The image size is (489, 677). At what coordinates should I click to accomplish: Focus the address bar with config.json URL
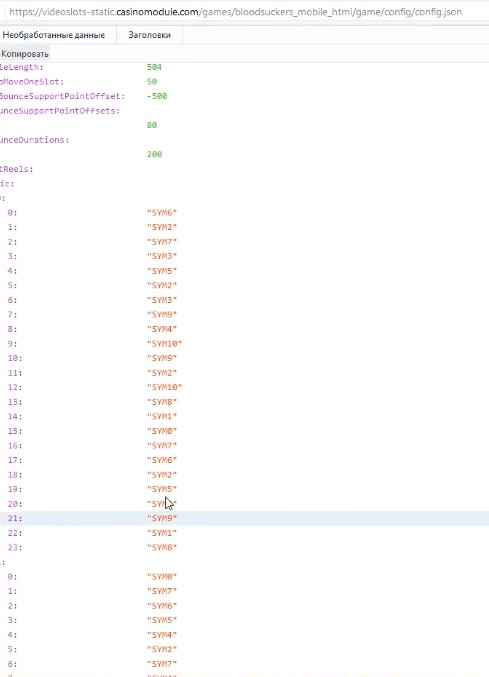coord(244,12)
